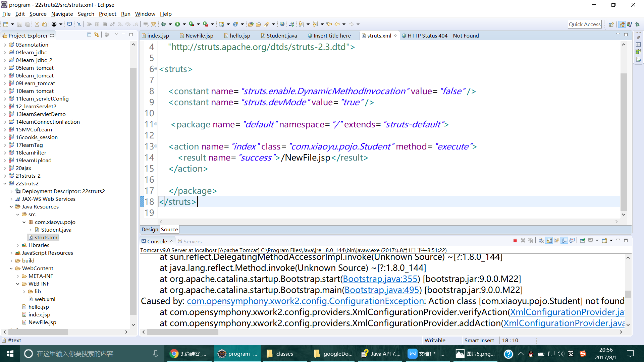
Task: Open the Bootstrap.java:495 stack trace link
Action: (382, 290)
